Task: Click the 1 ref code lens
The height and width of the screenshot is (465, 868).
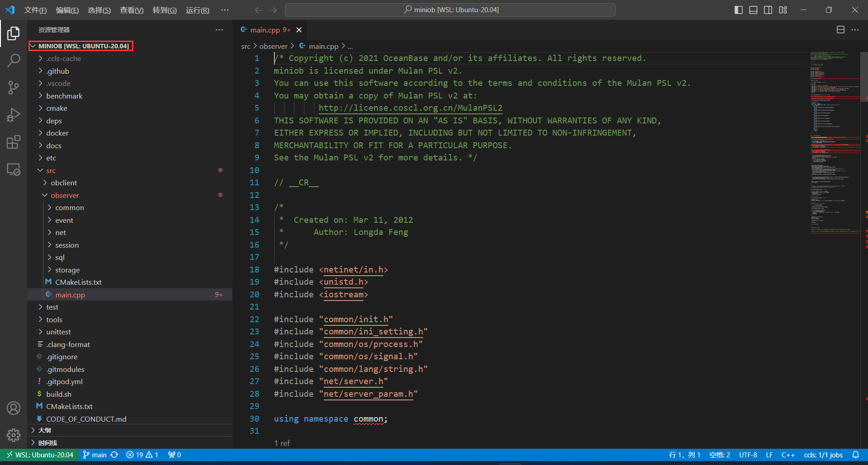Action: 282,443
